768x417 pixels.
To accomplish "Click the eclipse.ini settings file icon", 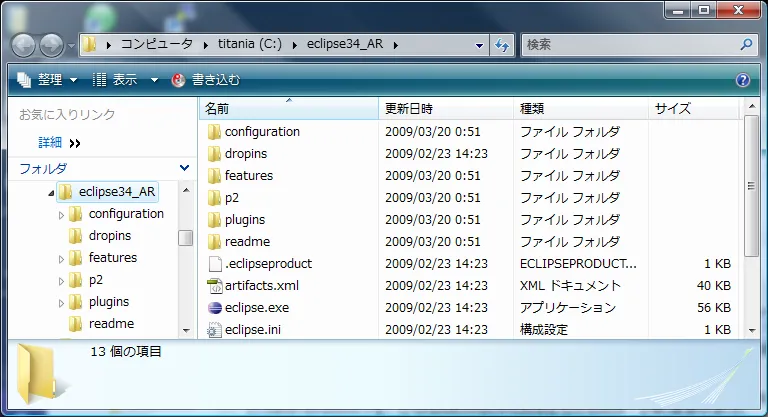I will [x=215, y=330].
